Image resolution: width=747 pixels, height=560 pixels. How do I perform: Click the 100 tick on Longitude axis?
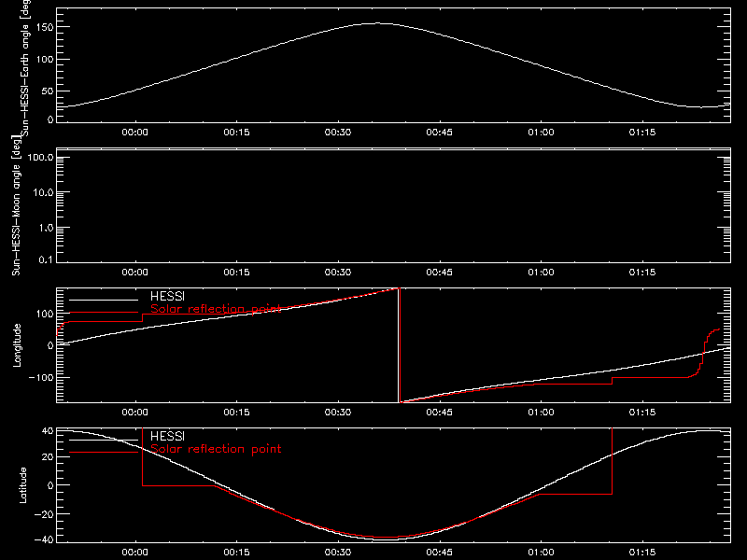click(44, 314)
